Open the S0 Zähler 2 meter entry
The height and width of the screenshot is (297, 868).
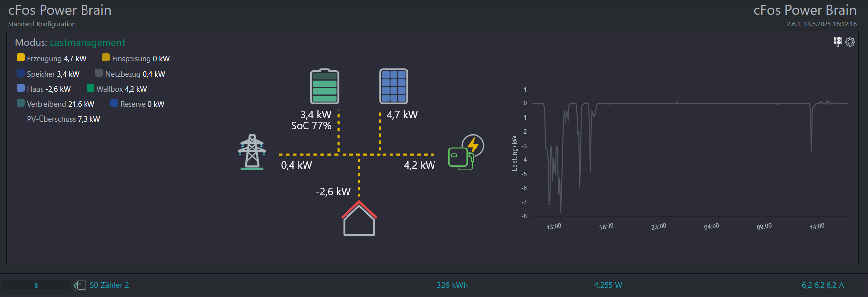109,285
